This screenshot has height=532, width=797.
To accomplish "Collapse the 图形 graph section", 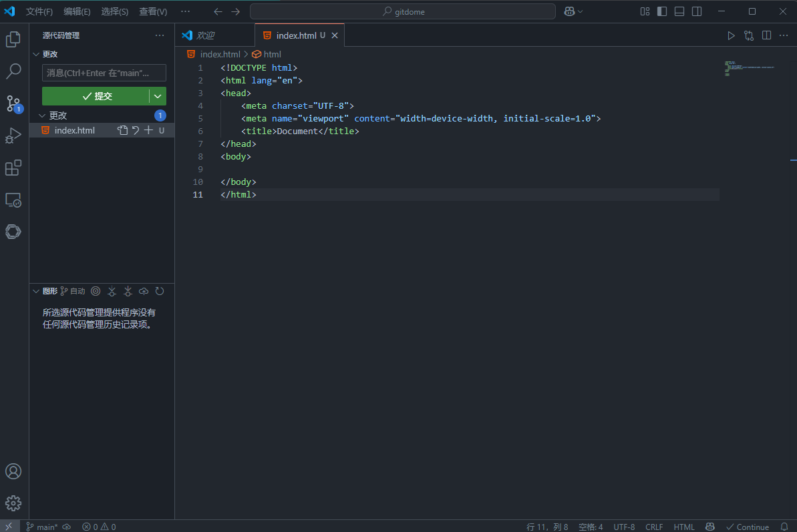I will point(37,291).
